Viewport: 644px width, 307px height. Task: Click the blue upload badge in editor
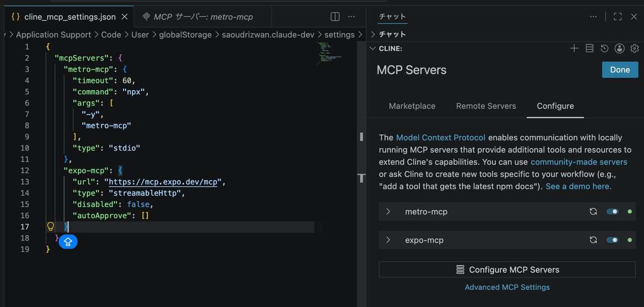(68, 242)
